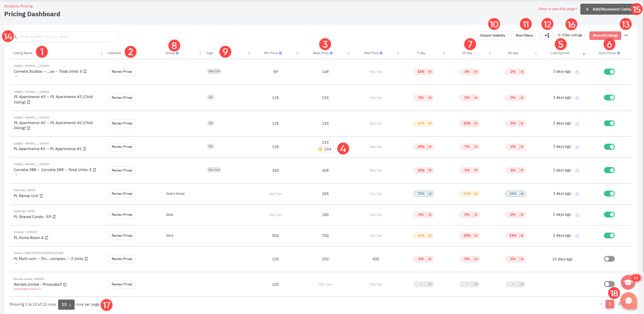Open the Filter Listings dropdown
The width and height of the screenshot is (644, 314).
click(571, 35)
